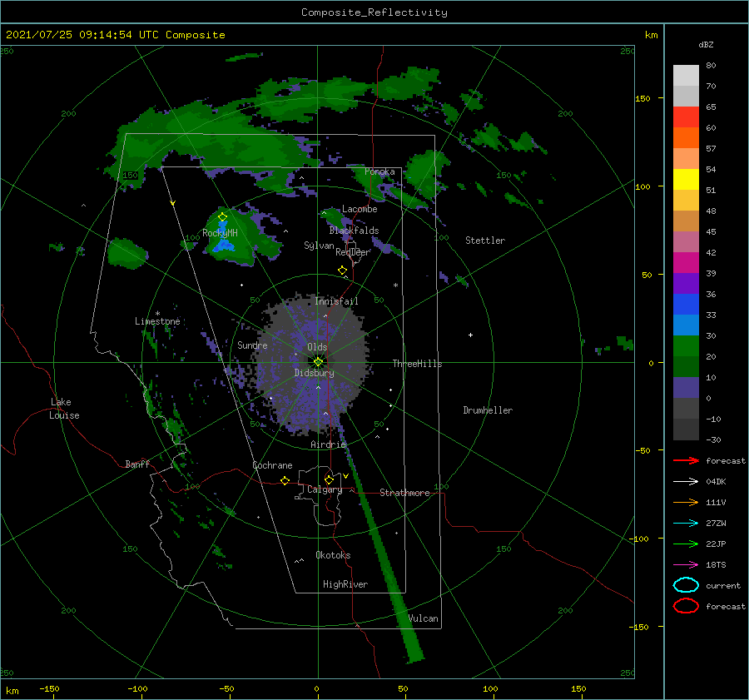
Task: Click the yellow diamond marker near RedDeer
Action: point(342,270)
